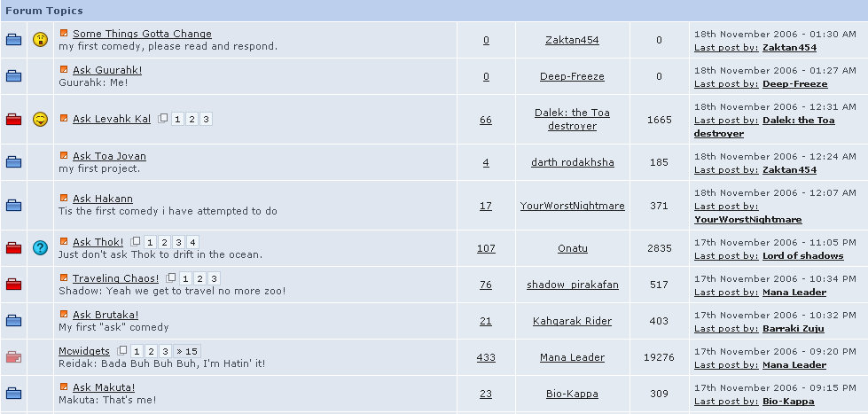Click the orange new-post icon beside "Ask Makuta!"
The height and width of the screenshot is (414, 868).
pos(64,387)
